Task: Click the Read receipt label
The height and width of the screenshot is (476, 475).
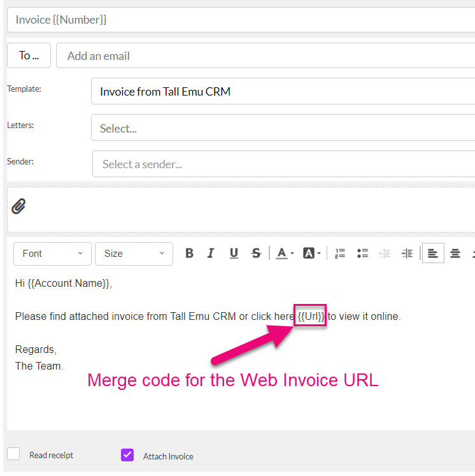Action: coord(51,455)
